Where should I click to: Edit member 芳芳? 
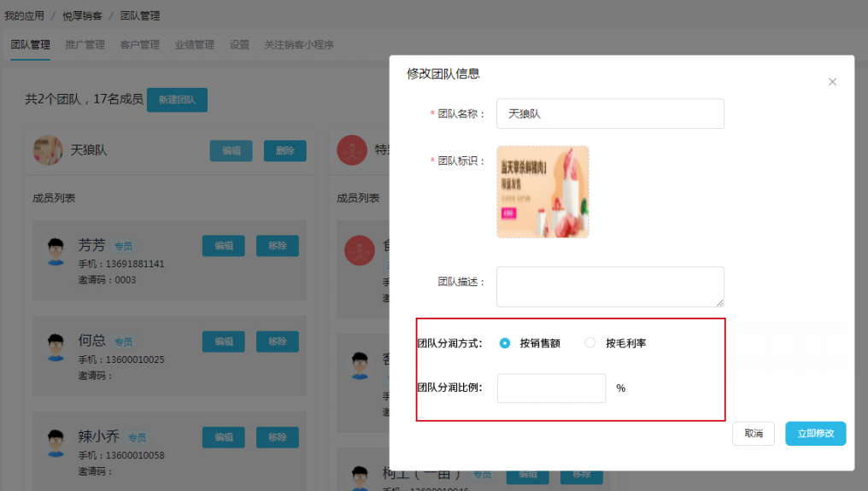(x=224, y=246)
